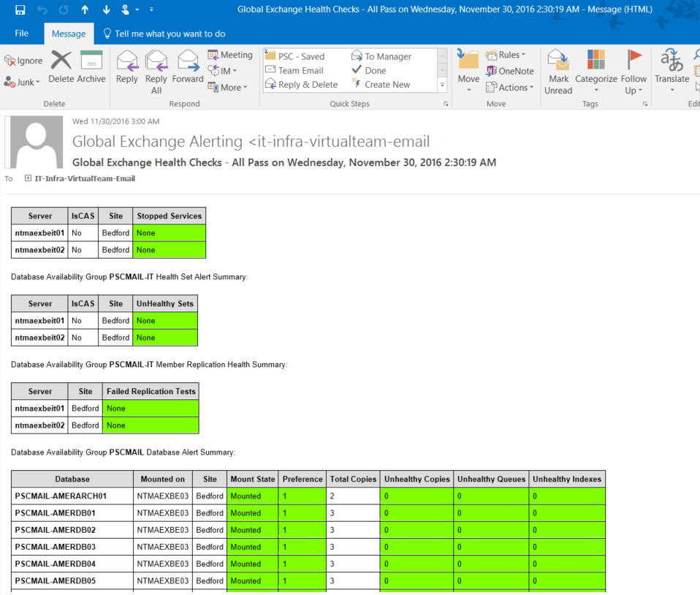Open the File menu
Screen dimensions: 700x595
pyautogui.click(x=21, y=34)
